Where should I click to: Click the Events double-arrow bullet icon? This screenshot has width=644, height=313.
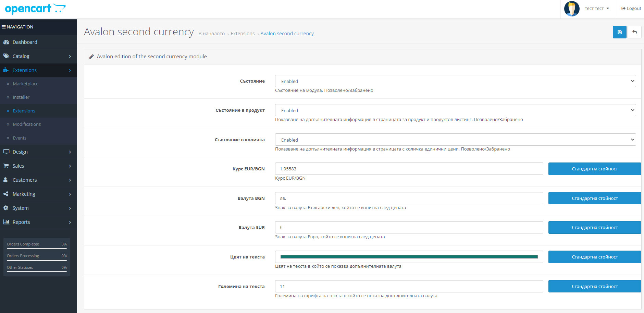[8, 138]
